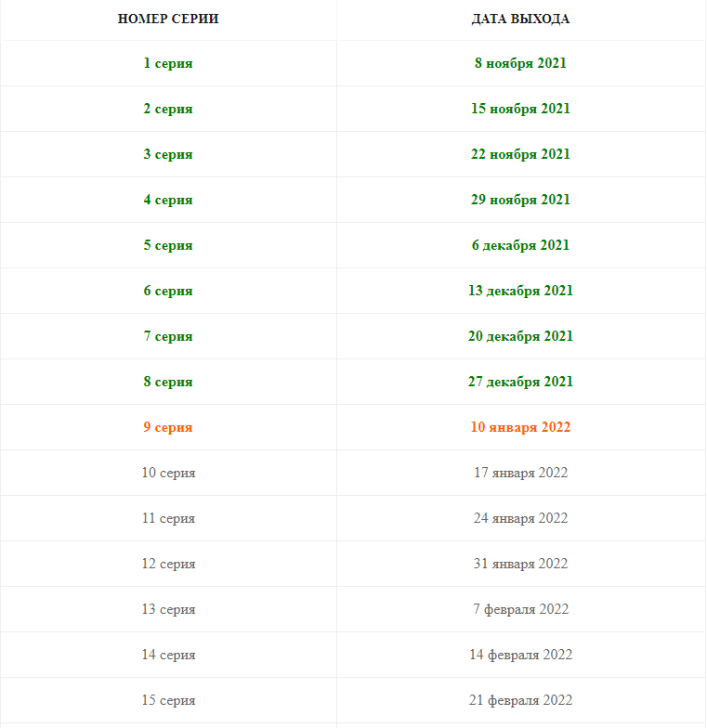Click the "ДАТА ВЫХОДА" column header

point(520,19)
